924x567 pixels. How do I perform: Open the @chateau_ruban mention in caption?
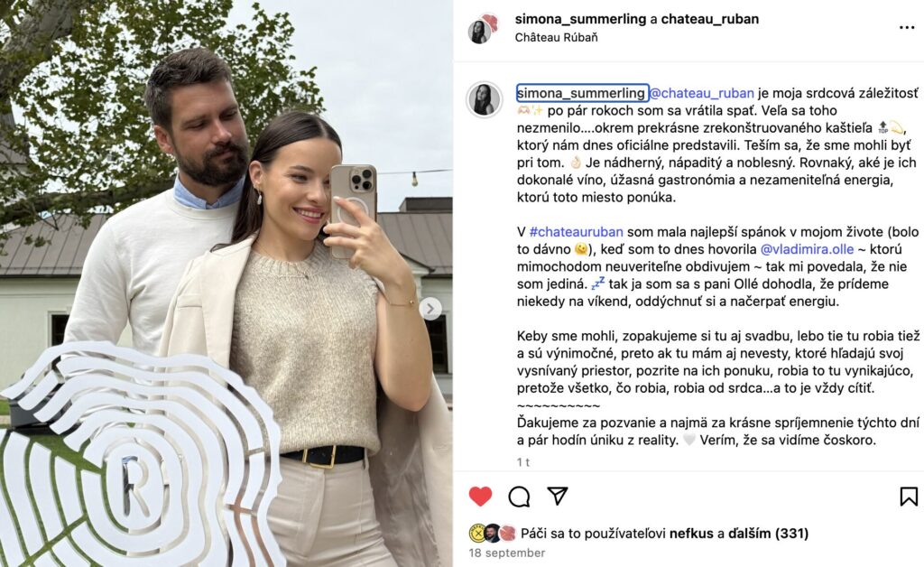click(x=701, y=93)
